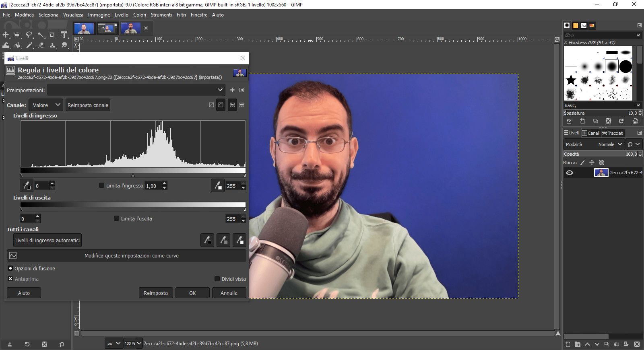644x350 pixels.
Task: Select the Free Select lasso tool
Action: [x=29, y=35]
